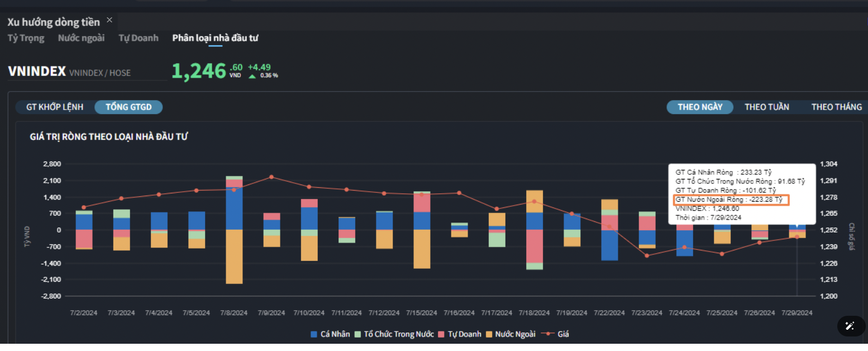Switch to the Tỷ Trọng tab
868x351 pixels.
[x=26, y=38]
